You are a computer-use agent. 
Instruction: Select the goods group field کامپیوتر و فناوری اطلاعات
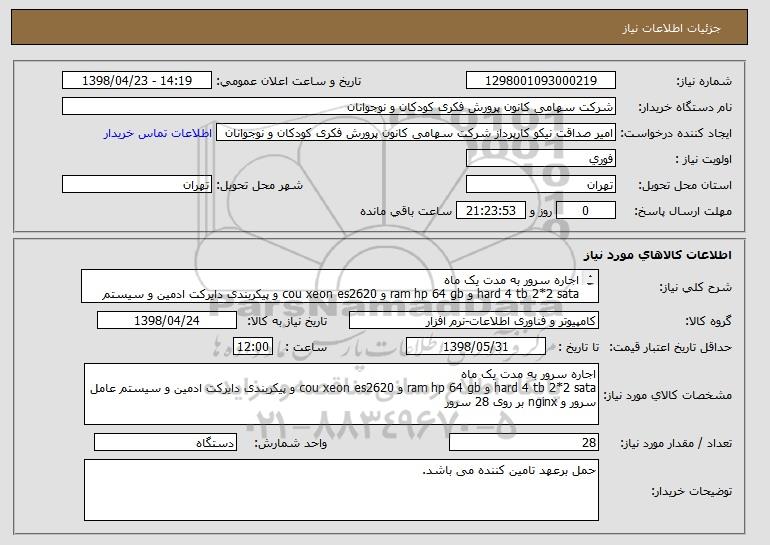(x=474, y=321)
